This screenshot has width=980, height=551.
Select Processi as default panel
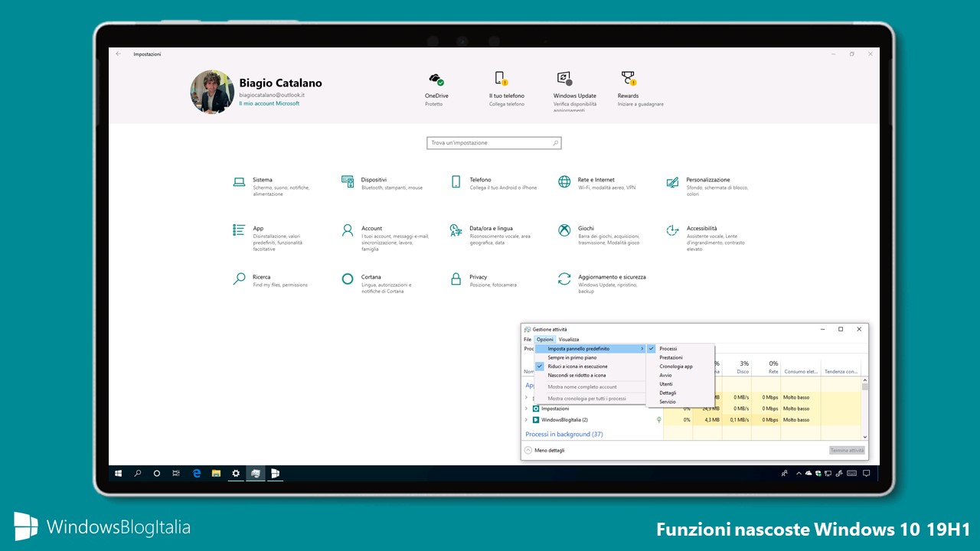coord(681,348)
